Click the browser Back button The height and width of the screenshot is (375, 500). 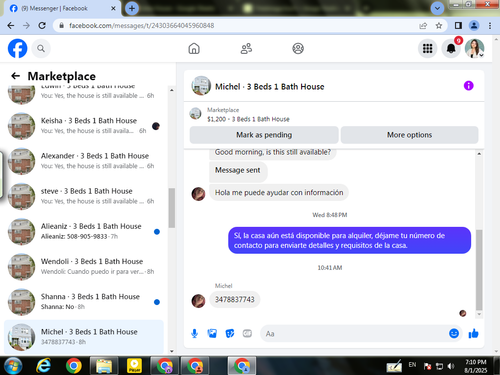(x=11, y=26)
